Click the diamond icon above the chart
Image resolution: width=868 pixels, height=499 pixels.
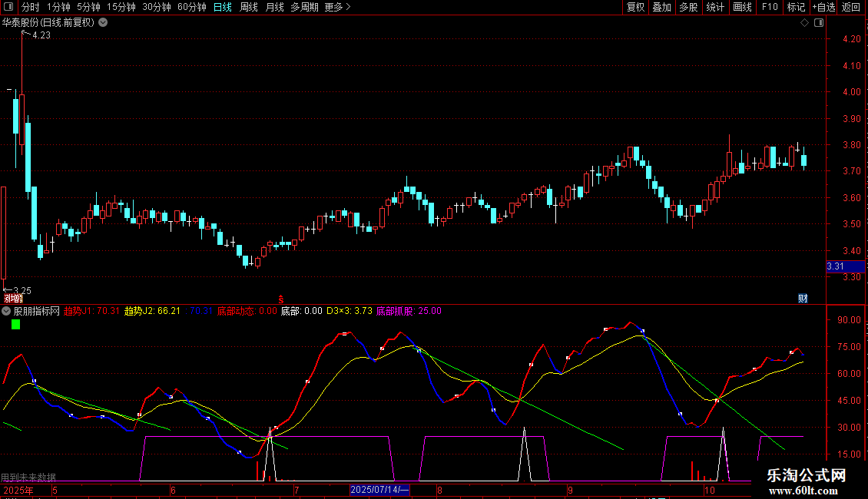(x=805, y=23)
